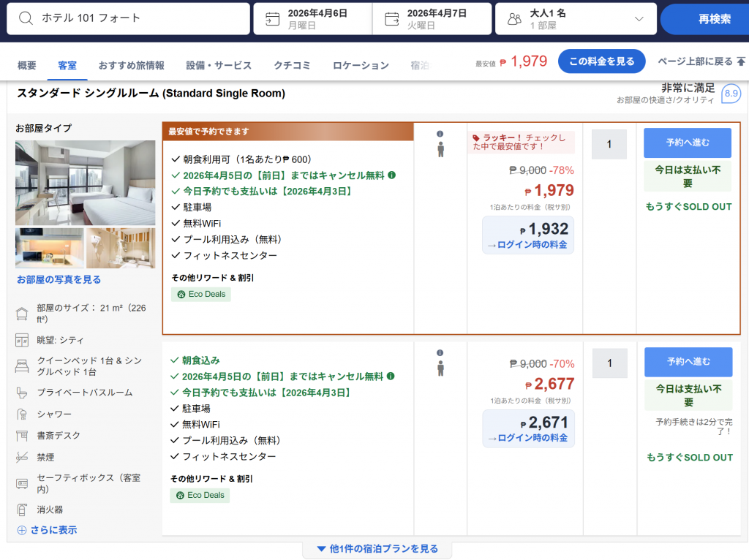Expand 他1件の宿泊プランを見る
This screenshot has height=560, width=749.
tap(377, 549)
